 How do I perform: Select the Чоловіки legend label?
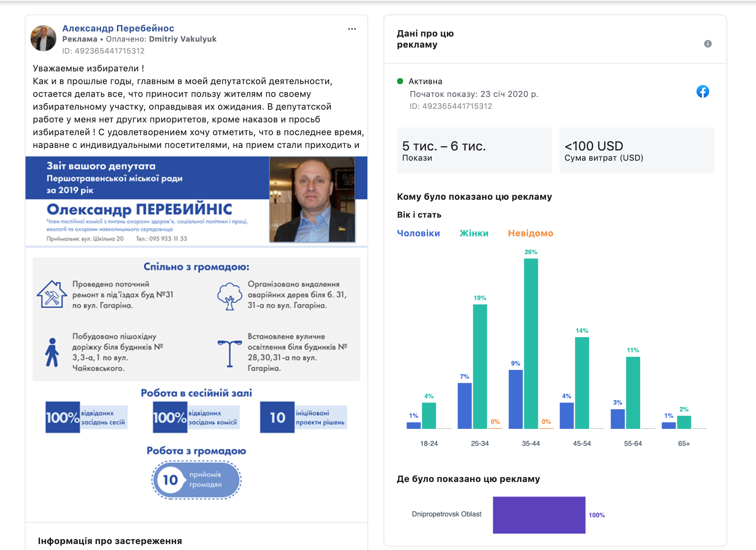(x=418, y=233)
